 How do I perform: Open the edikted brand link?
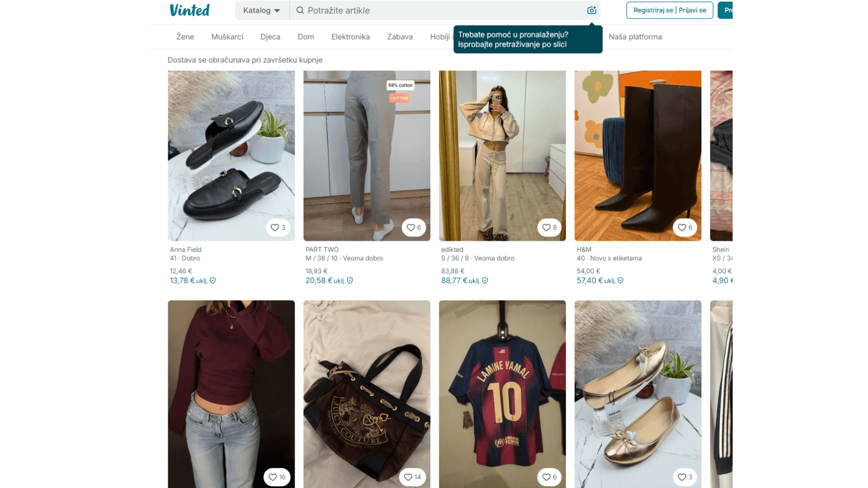[x=452, y=249]
